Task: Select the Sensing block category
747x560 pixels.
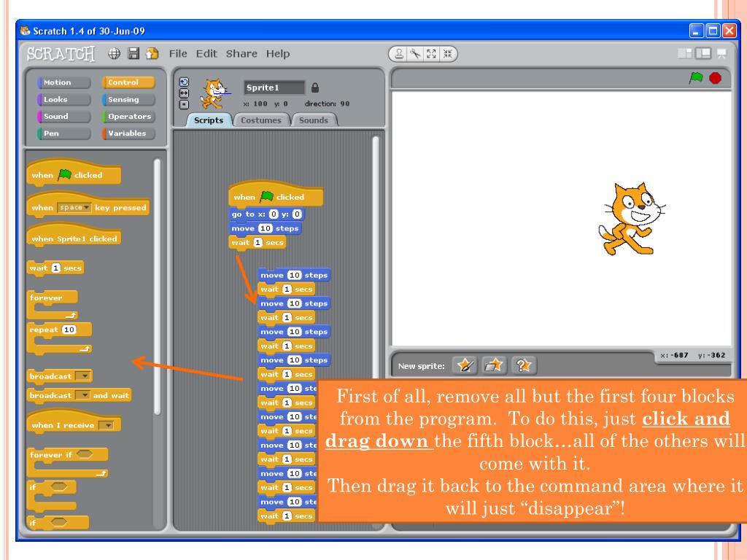Action: point(128,99)
